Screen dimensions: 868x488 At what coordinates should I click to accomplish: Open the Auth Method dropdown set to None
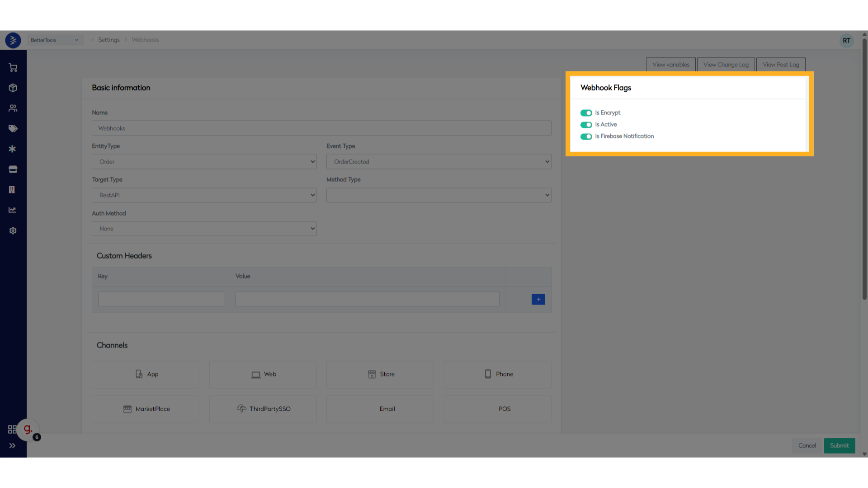click(x=204, y=228)
